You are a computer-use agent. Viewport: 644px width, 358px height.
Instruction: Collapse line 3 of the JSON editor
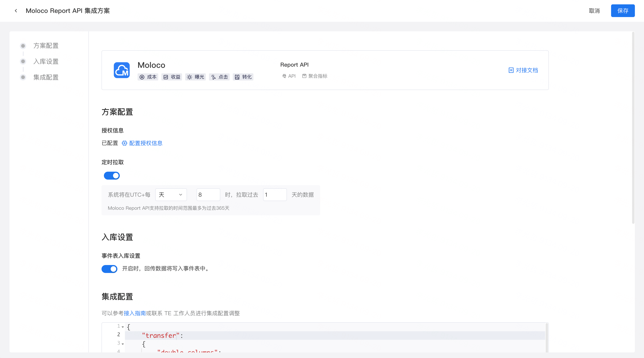(x=123, y=344)
